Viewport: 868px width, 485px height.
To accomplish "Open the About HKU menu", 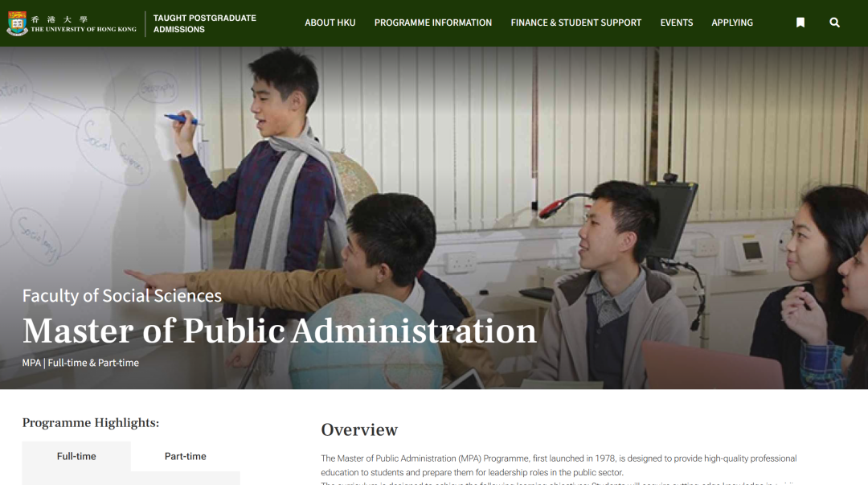I will 330,23.
